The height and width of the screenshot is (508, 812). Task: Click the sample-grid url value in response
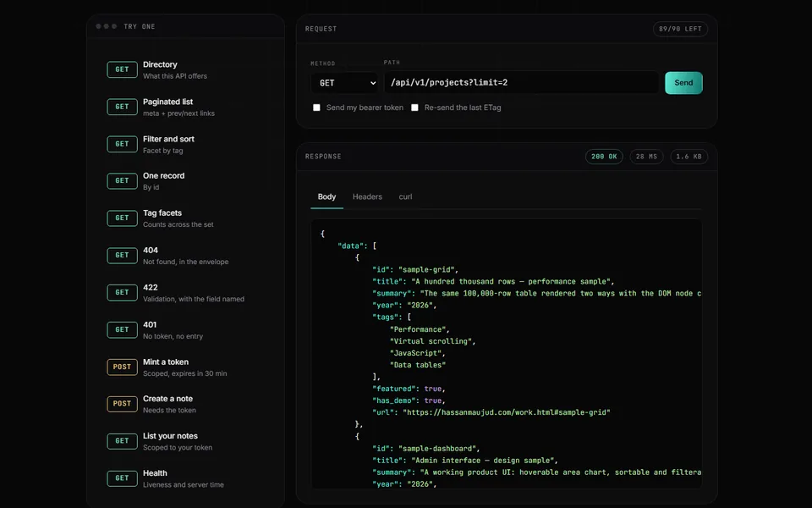507,412
